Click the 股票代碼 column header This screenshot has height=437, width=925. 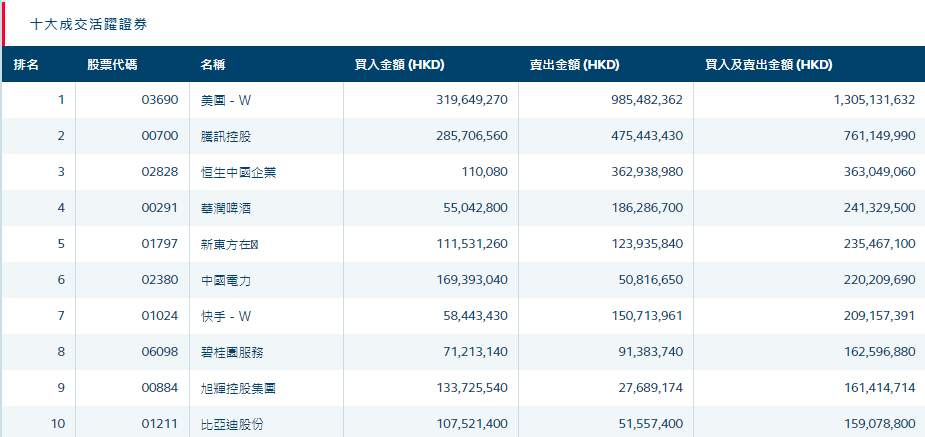(x=112, y=65)
